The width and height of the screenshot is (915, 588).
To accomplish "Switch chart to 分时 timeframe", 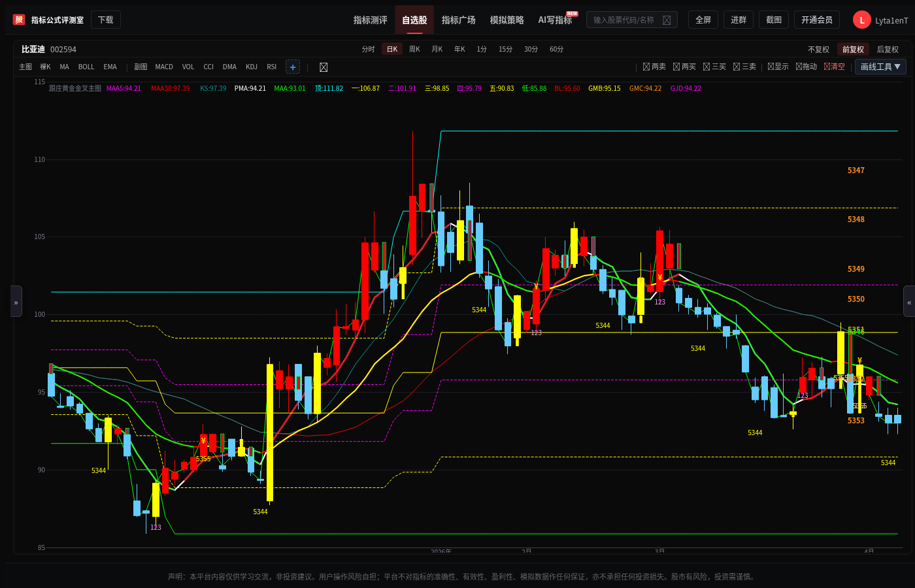I will [x=369, y=50].
